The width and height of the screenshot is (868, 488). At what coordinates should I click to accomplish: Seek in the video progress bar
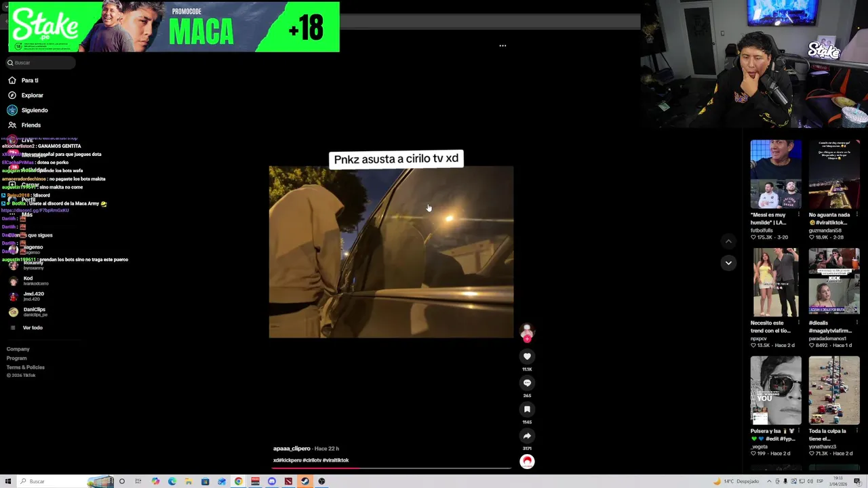tap(391, 468)
